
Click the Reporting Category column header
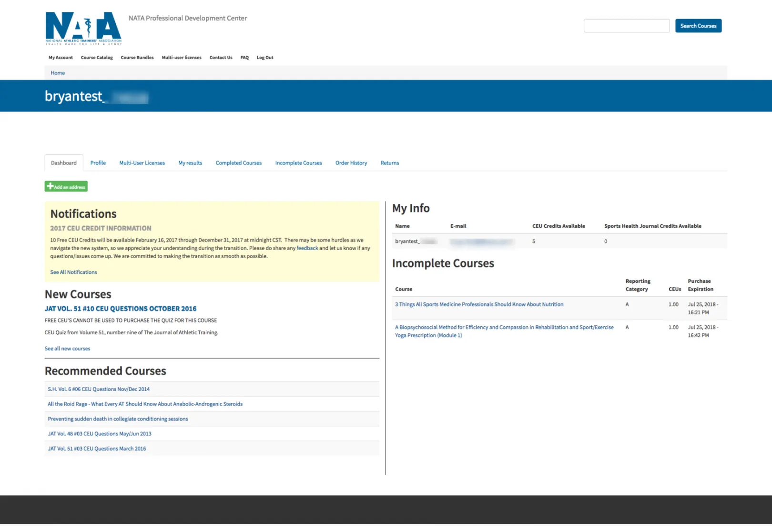pyautogui.click(x=638, y=285)
